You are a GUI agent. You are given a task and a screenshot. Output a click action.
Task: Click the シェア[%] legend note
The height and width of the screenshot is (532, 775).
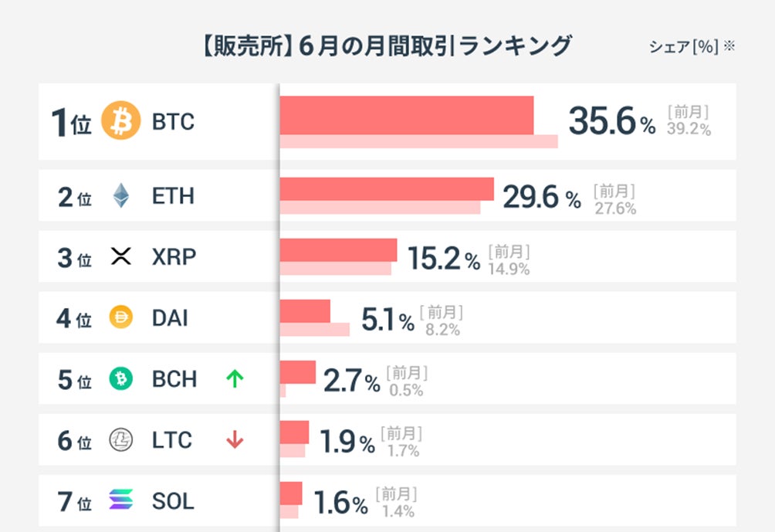(x=691, y=47)
